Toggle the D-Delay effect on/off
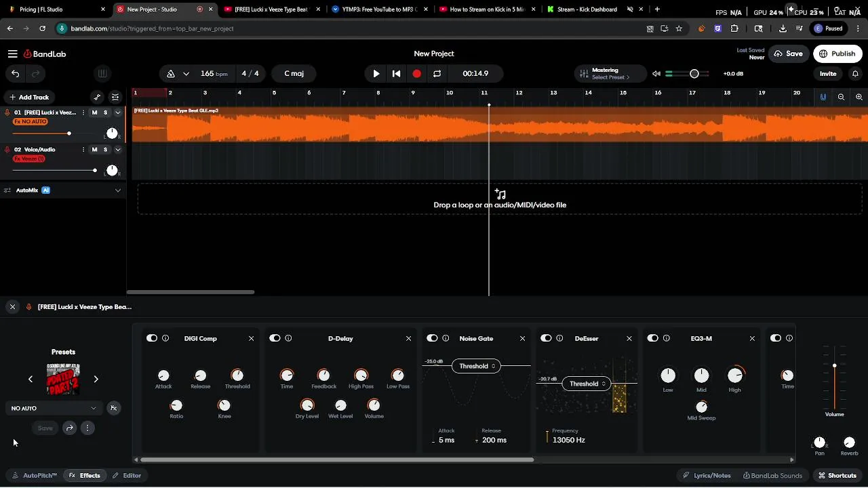 (x=275, y=338)
